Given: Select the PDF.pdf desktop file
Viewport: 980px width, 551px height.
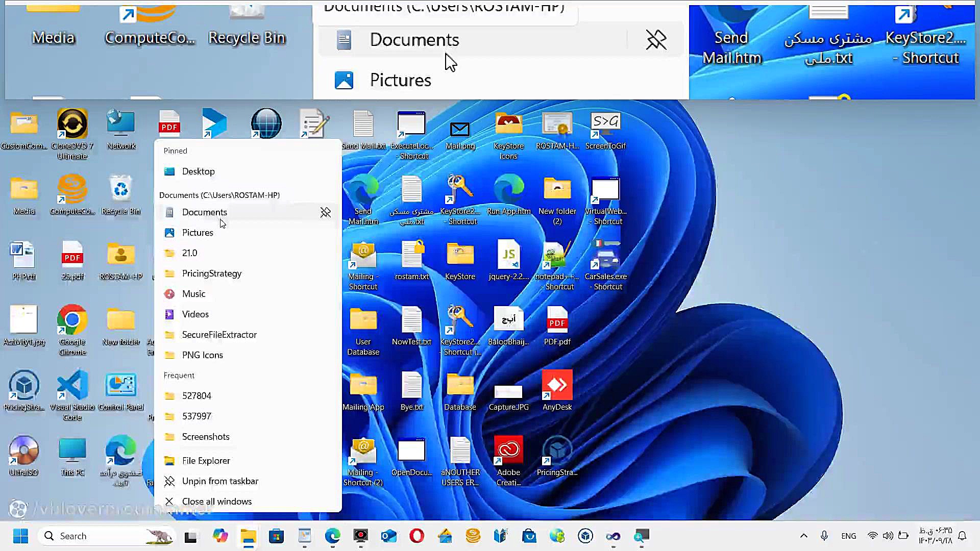Looking at the screenshot, I should tap(557, 325).
